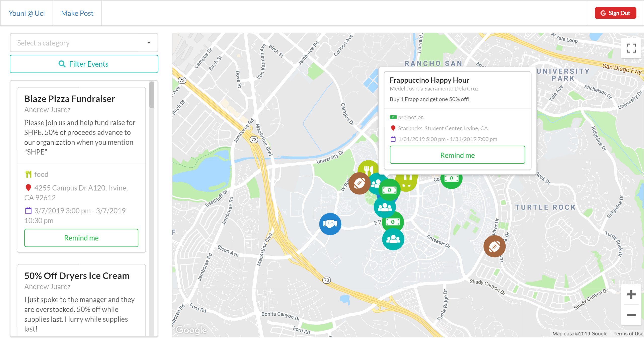The width and height of the screenshot is (644, 362).
Task: Click the 50% Off Dryers Ice Cream card title
Action: [x=77, y=276]
